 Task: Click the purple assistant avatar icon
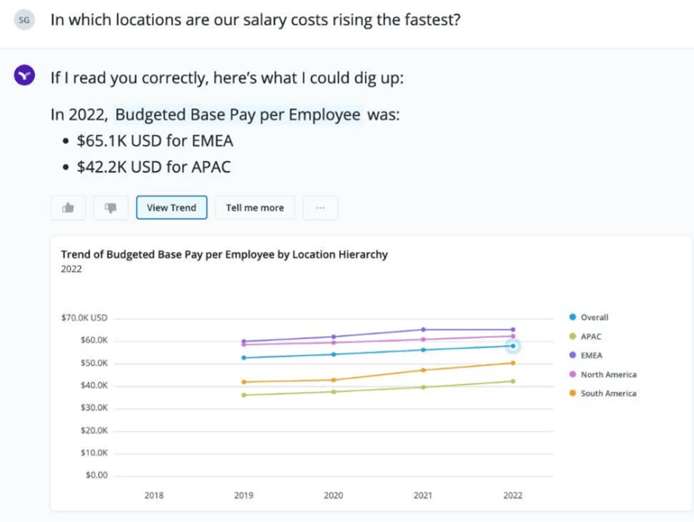click(24, 75)
